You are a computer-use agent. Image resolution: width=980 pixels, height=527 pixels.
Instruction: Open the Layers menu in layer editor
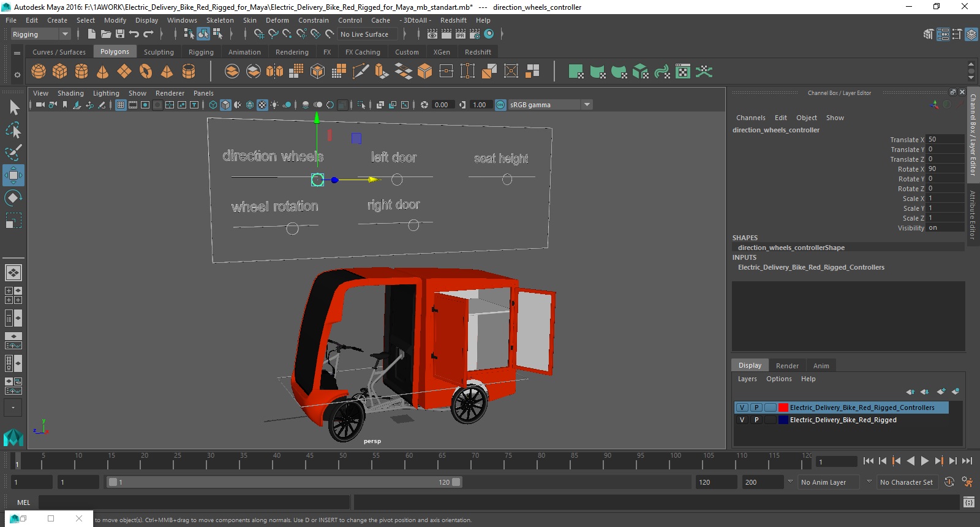(747, 379)
